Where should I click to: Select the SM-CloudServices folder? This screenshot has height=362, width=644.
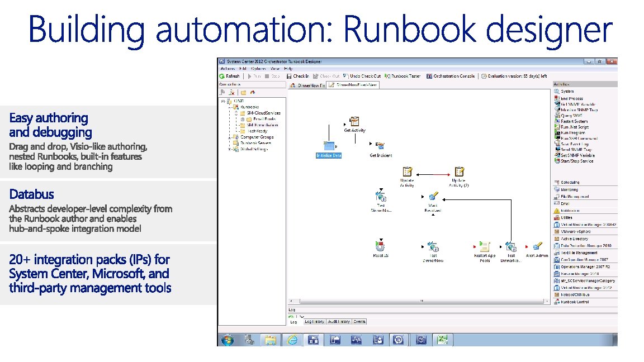[x=261, y=113]
